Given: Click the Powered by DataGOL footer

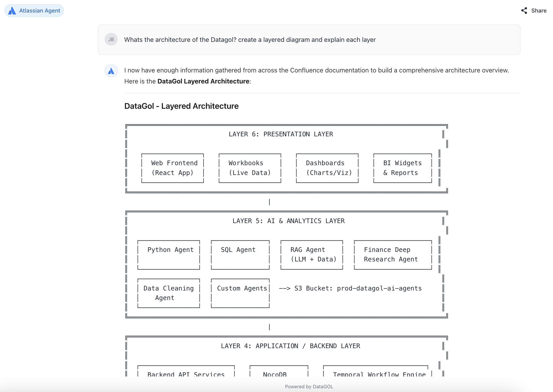Looking at the screenshot, I should [x=309, y=386].
